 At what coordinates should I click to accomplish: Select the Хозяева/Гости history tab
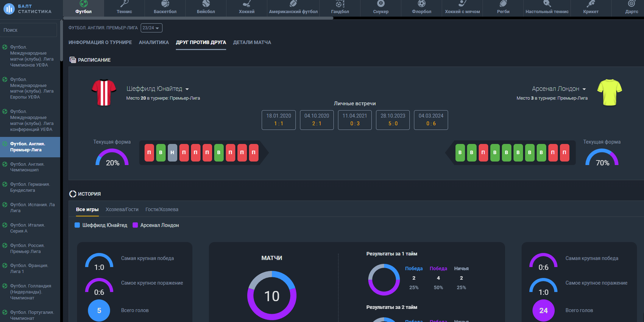pos(122,210)
